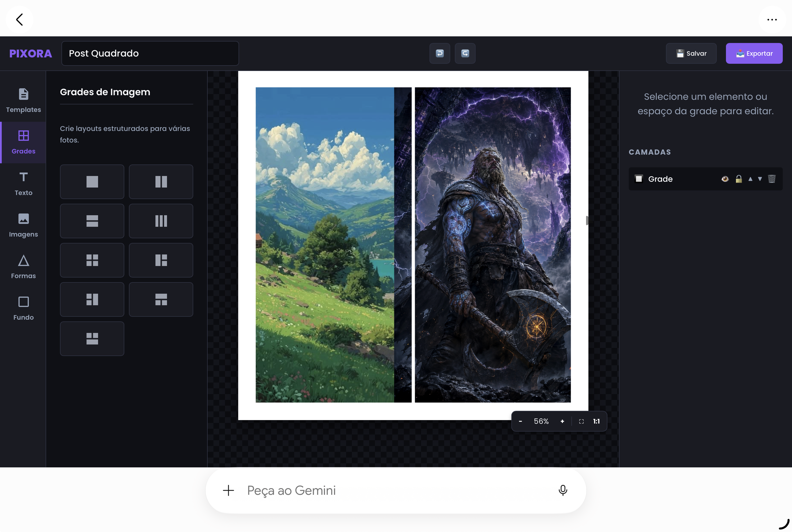792x532 pixels.
Task: Click the PIXORA logo
Action: click(x=31, y=53)
